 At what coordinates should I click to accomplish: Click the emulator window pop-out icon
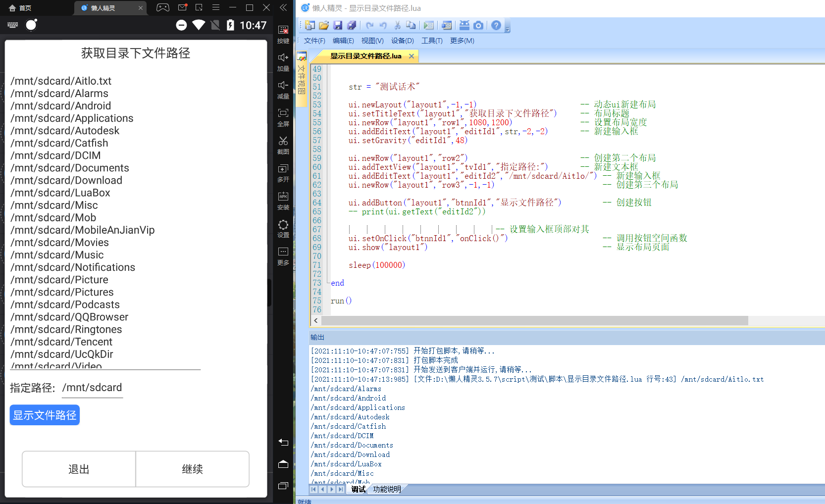pos(199,7)
